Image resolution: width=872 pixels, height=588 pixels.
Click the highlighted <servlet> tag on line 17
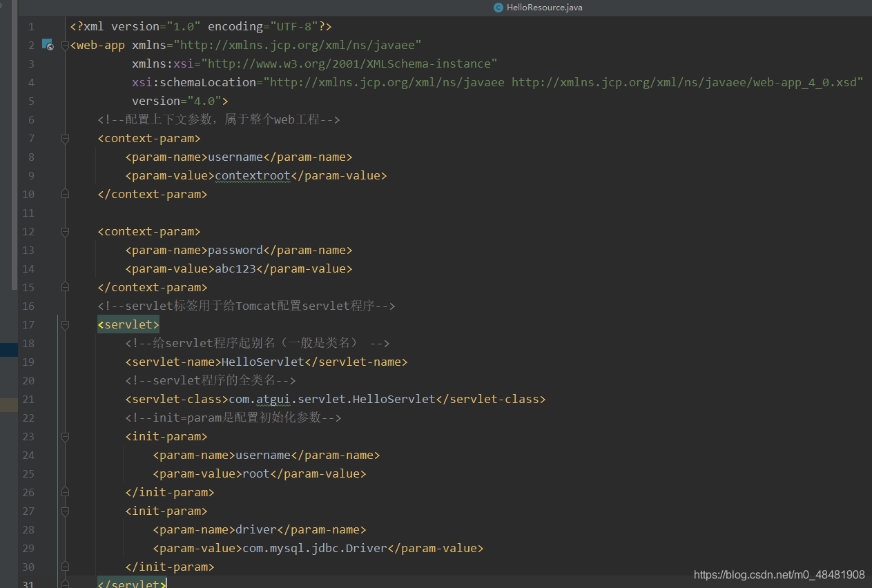click(128, 324)
